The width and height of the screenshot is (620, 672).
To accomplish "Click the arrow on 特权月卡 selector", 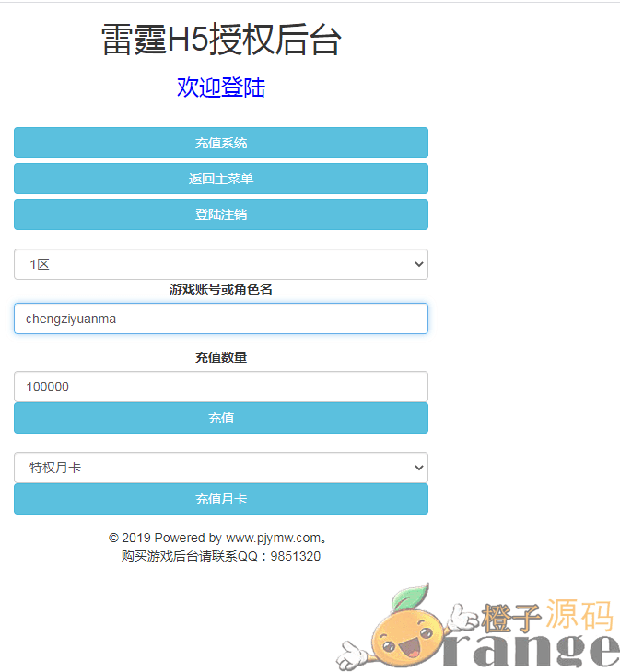I will [x=418, y=468].
